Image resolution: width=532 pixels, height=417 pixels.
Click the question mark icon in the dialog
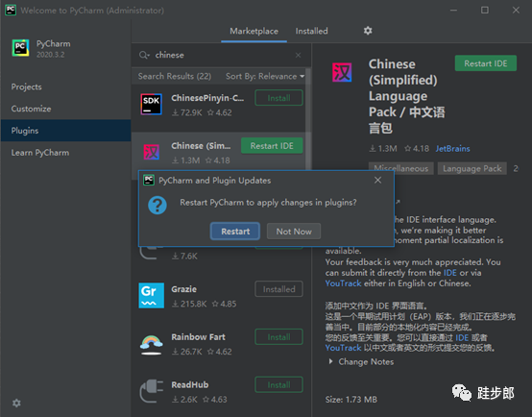coord(157,205)
